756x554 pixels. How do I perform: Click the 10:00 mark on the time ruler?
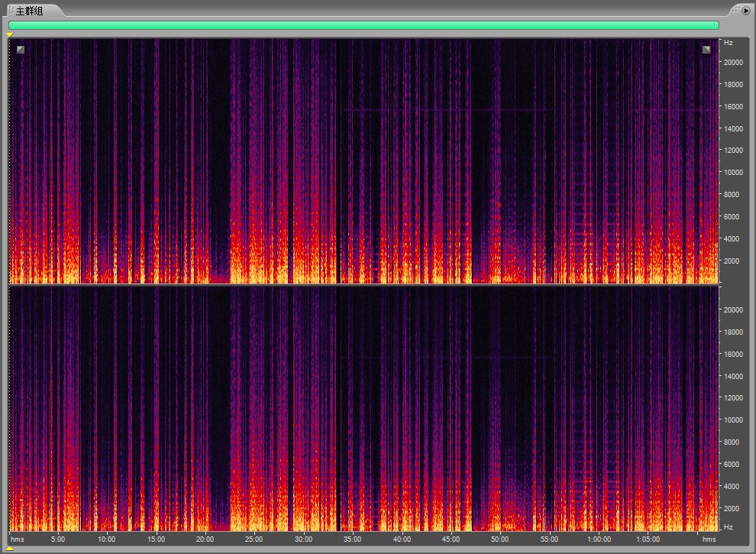point(107,539)
